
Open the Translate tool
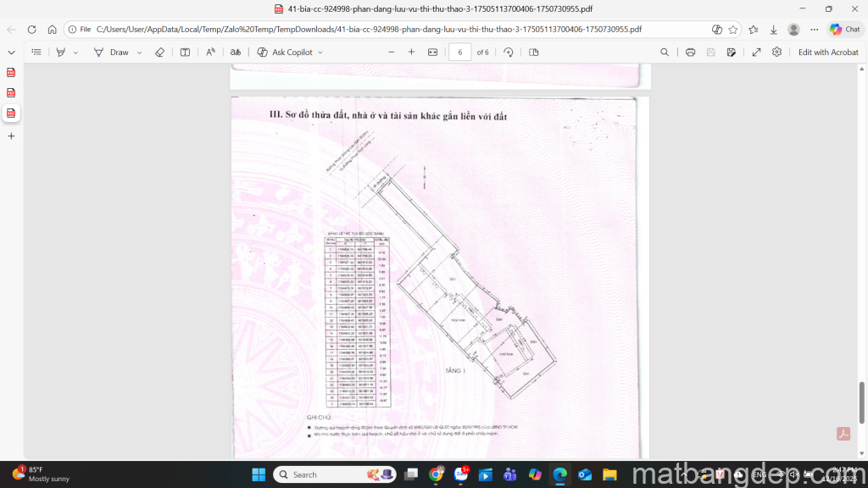pos(236,53)
